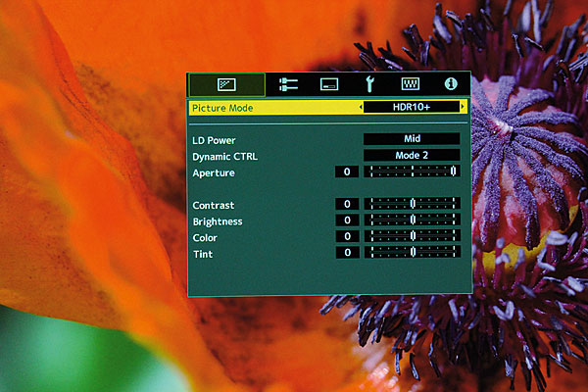
Task: Open the LD Power Mid setting
Action: (412, 139)
